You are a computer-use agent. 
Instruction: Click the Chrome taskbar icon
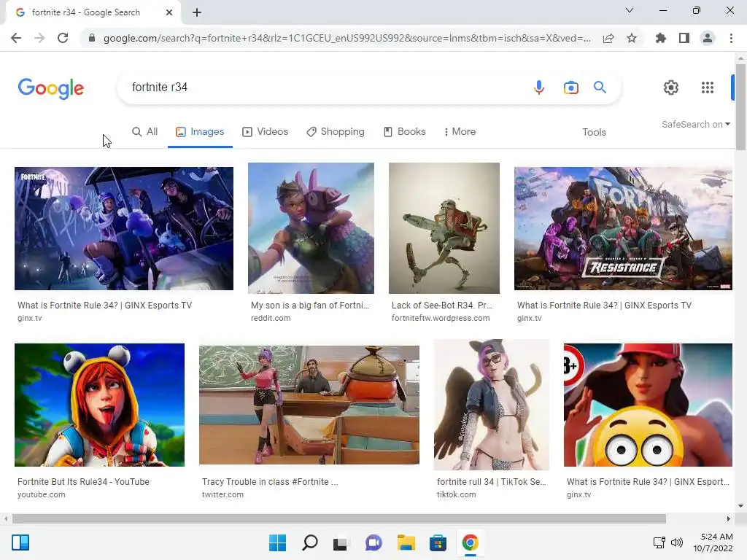pos(471,542)
